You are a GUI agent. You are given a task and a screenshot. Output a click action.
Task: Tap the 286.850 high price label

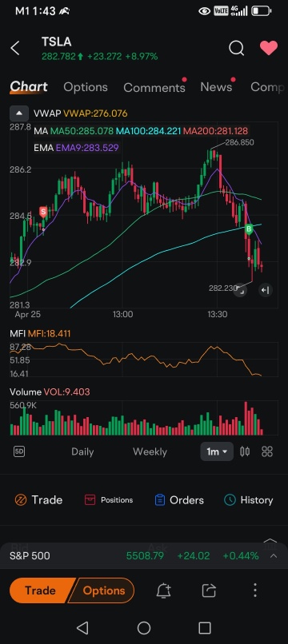point(239,142)
